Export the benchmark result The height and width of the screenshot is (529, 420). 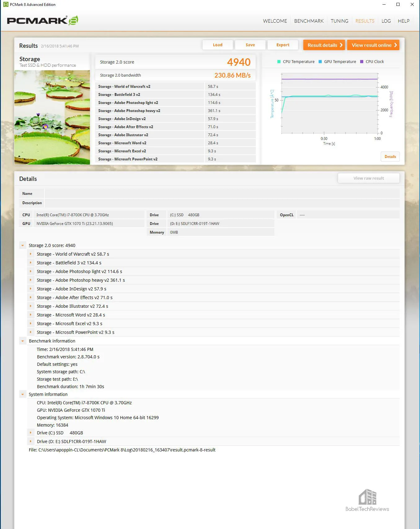[x=283, y=45]
